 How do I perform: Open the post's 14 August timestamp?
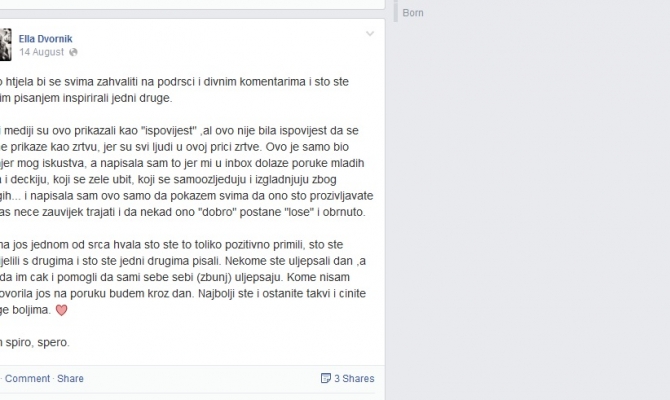tap(41, 52)
